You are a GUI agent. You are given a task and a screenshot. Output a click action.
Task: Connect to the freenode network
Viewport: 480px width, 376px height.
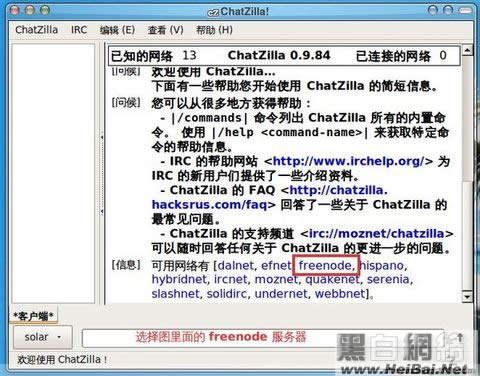325,265
